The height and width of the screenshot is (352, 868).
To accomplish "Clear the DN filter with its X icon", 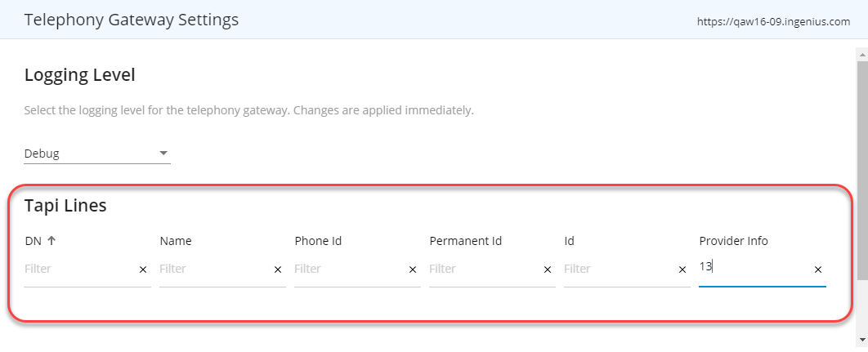I will click(143, 270).
